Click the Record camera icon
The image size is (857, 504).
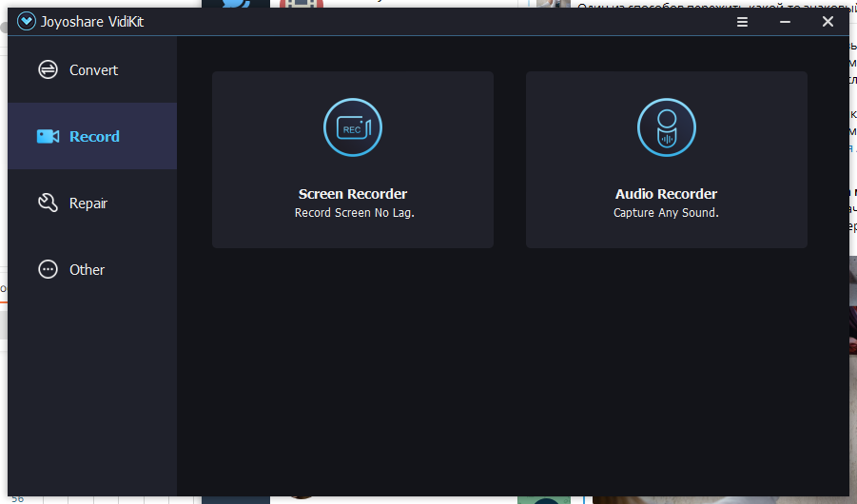coord(49,136)
